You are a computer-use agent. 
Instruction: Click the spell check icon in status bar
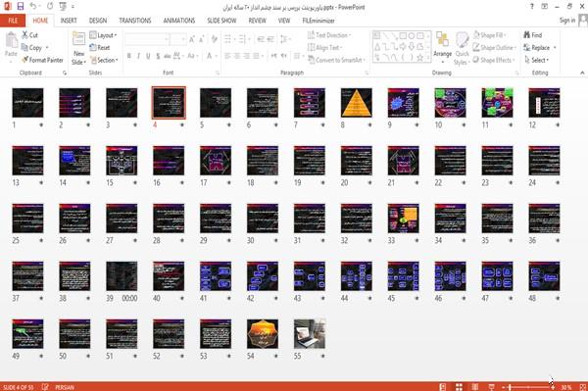point(45,387)
